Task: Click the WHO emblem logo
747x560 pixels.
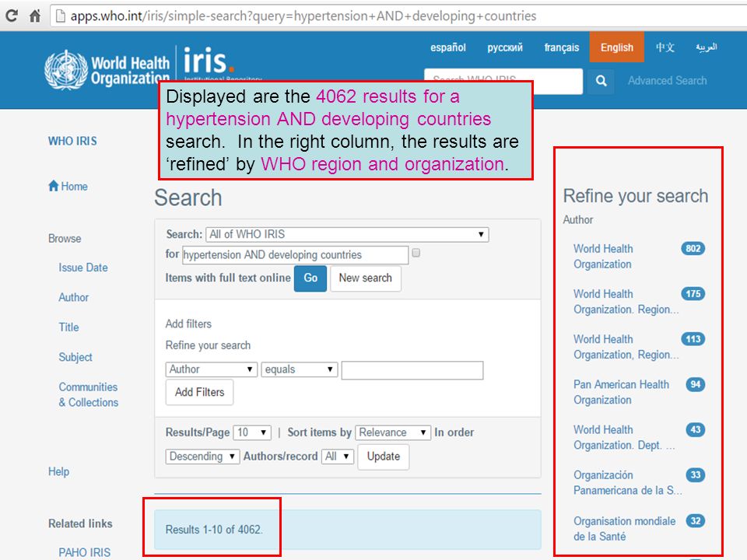Action: [66, 70]
